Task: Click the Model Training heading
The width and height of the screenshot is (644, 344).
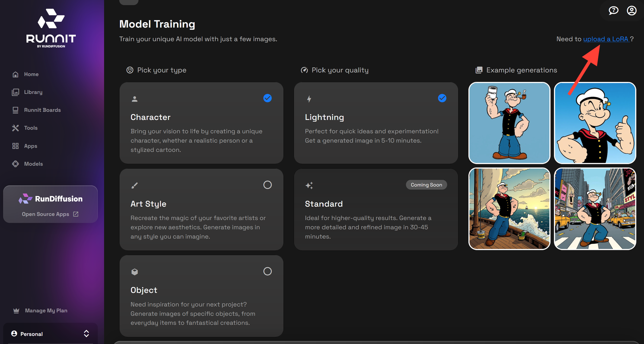Action: [157, 24]
